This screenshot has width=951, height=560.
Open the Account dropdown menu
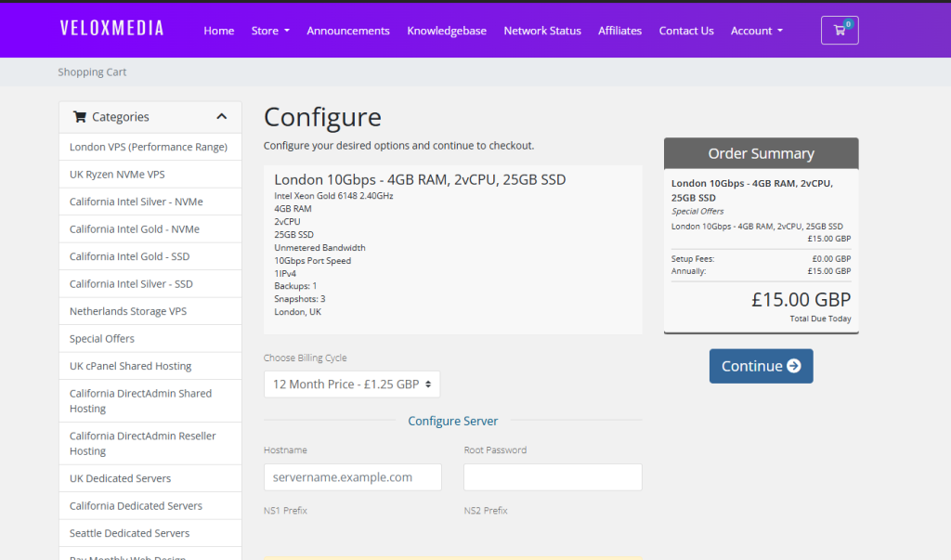pos(756,31)
